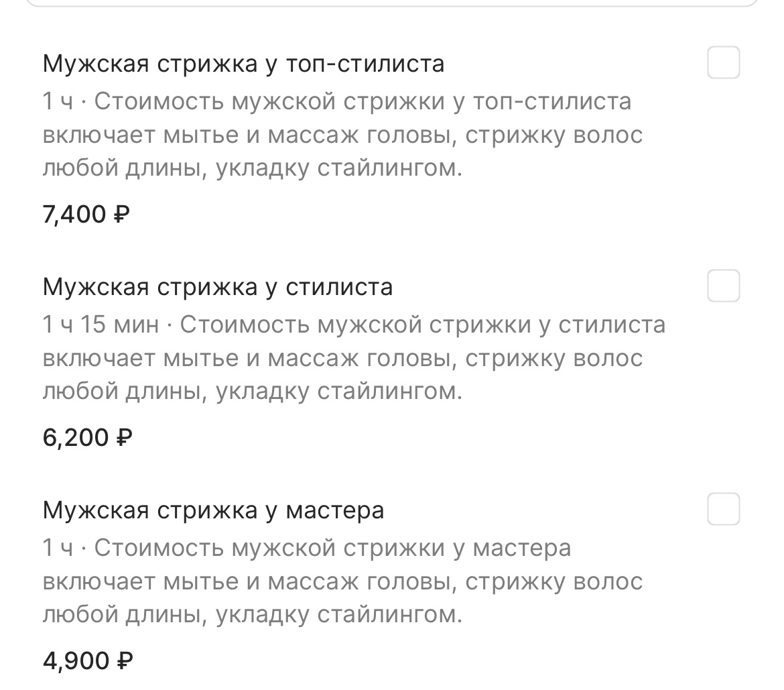Click the ruble symbol next to 6,200

pos(124,438)
